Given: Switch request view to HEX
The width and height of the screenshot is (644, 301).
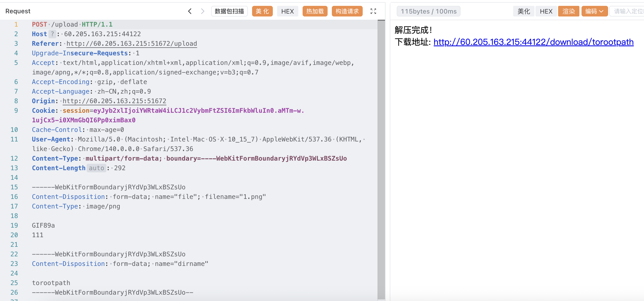Looking at the screenshot, I should click(287, 11).
